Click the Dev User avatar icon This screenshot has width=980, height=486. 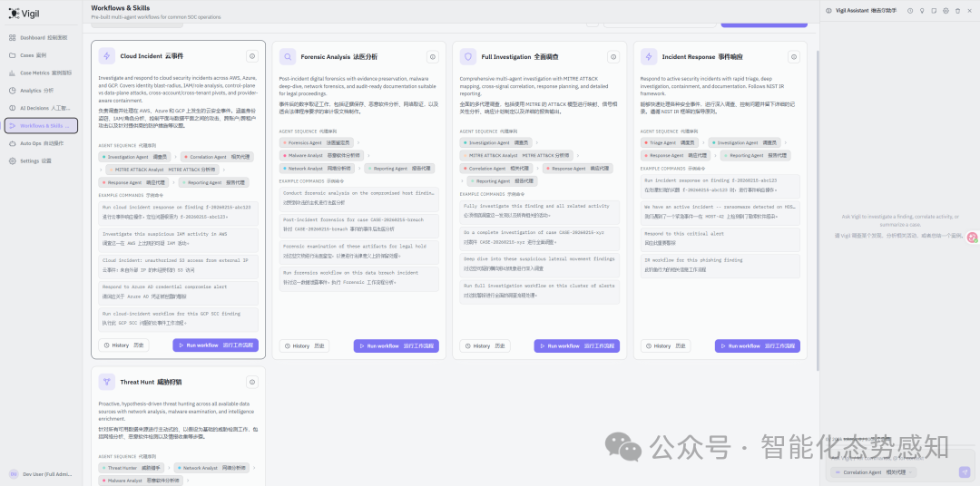click(13, 474)
